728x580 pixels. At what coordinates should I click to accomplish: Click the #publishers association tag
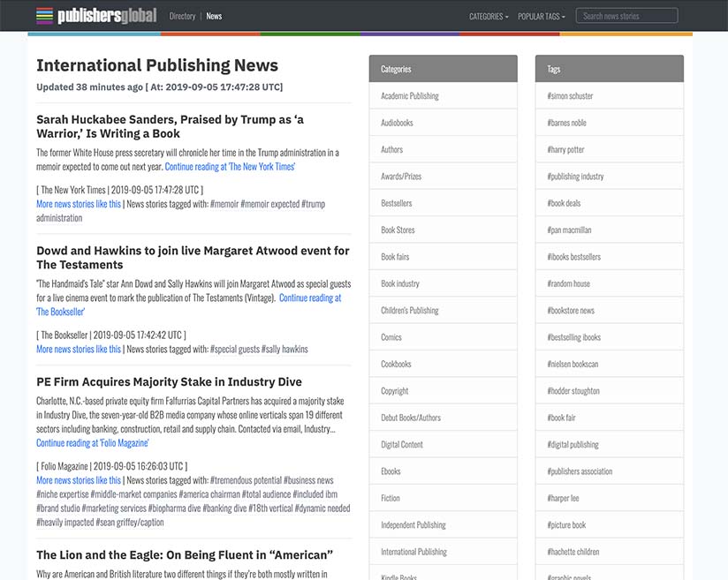point(609,471)
